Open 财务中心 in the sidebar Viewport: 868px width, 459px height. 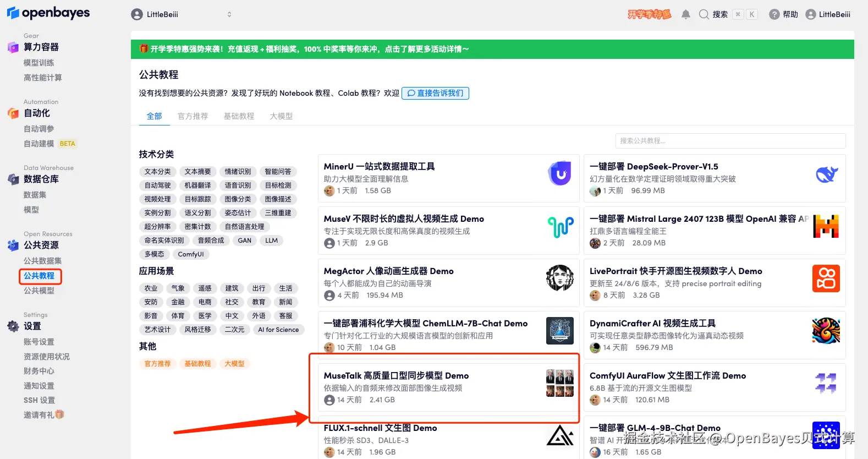pyautogui.click(x=39, y=371)
